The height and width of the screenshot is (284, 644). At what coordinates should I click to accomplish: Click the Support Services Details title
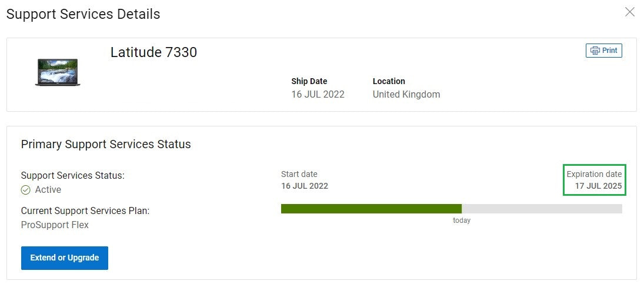click(83, 14)
